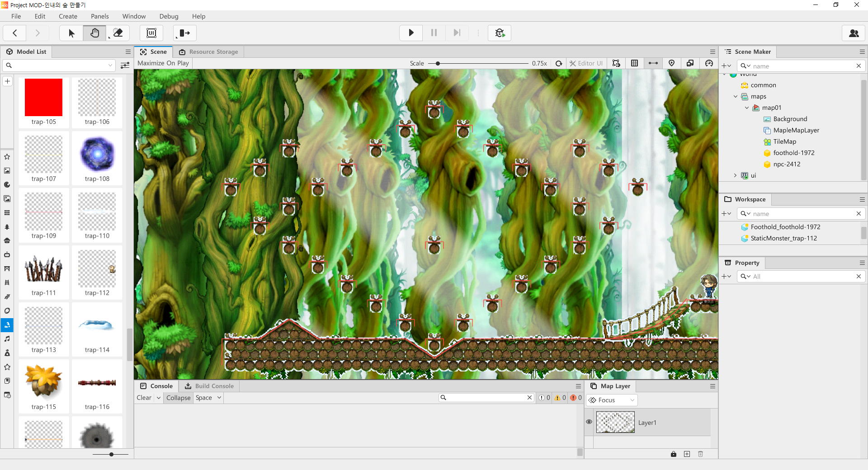
Task: Open the Panels menu
Action: click(x=100, y=16)
